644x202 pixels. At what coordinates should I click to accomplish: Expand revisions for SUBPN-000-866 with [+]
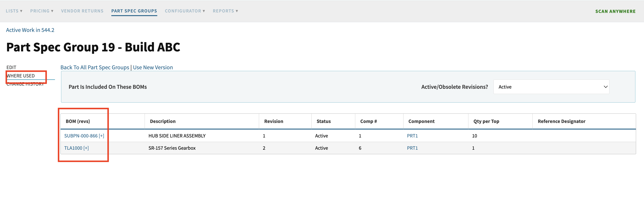pyautogui.click(x=102, y=136)
